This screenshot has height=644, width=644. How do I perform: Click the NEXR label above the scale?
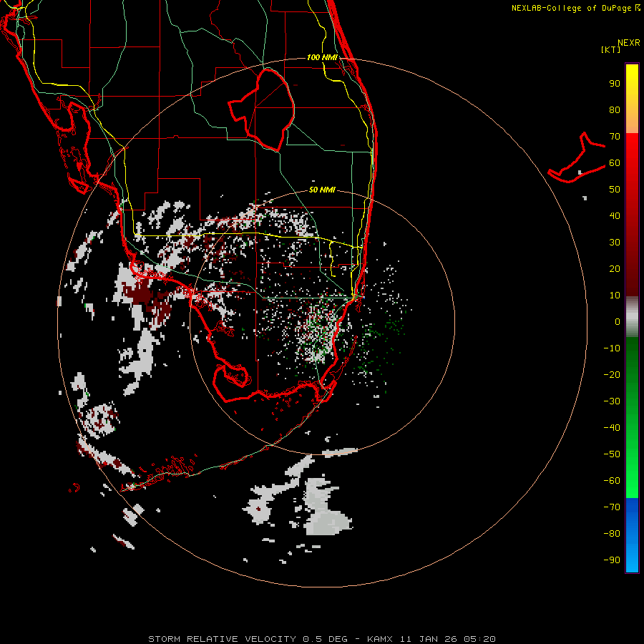point(628,43)
